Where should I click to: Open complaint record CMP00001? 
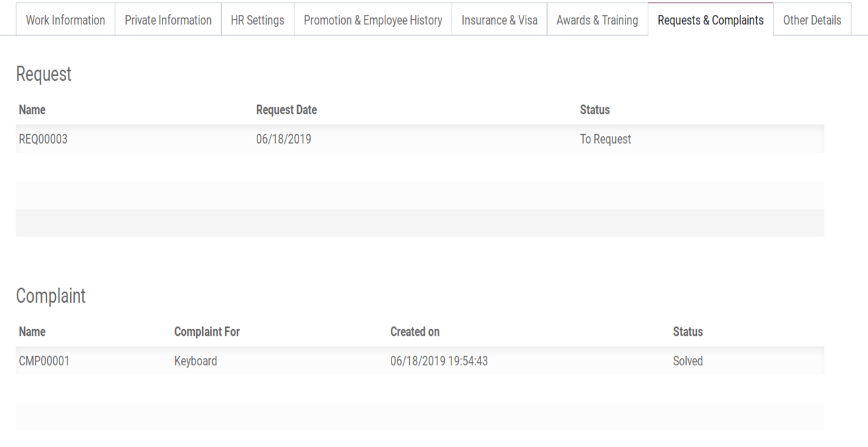pyautogui.click(x=44, y=361)
